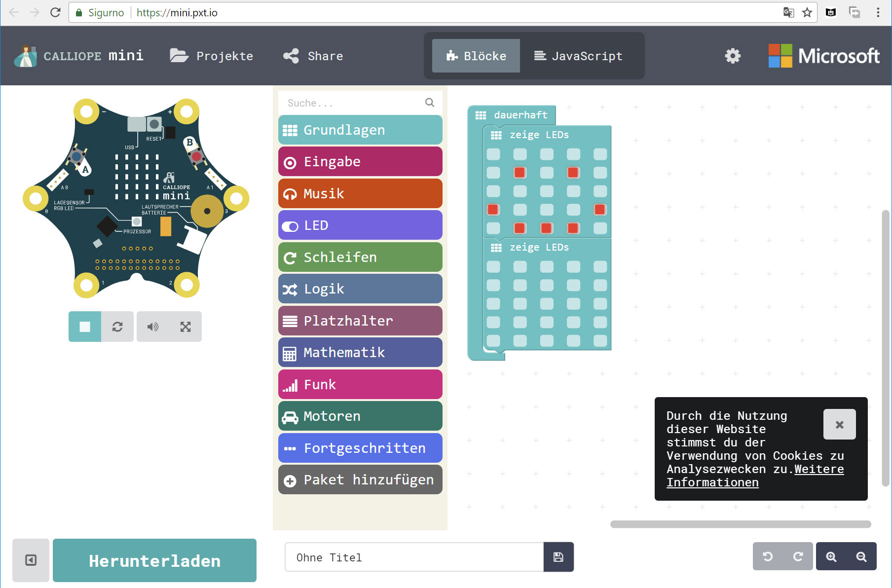
Task: Click the workspace vertical scrollbar
Action: 886,348
